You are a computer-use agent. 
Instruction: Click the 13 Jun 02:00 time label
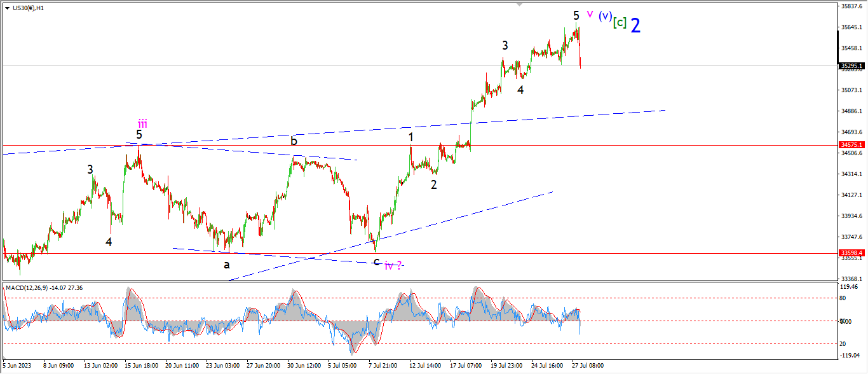click(x=100, y=366)
